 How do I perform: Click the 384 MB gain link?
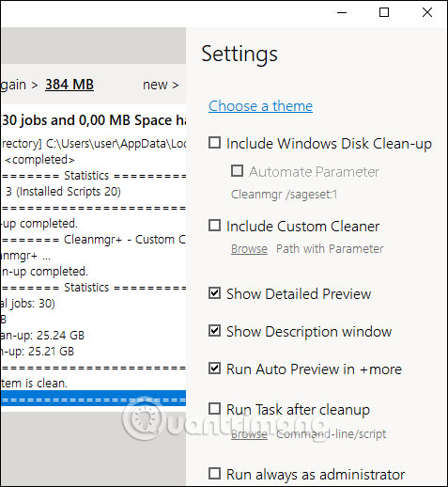(70, 85)
